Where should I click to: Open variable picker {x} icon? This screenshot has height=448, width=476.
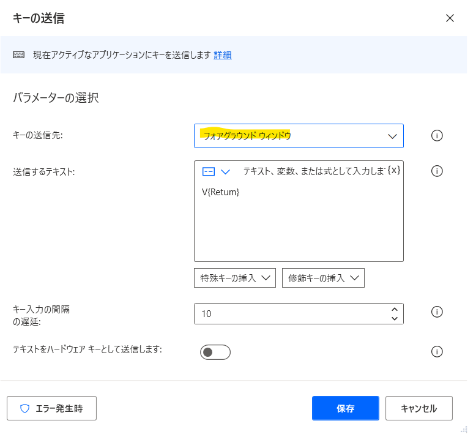pyautogui.click(x=394, y=170)
